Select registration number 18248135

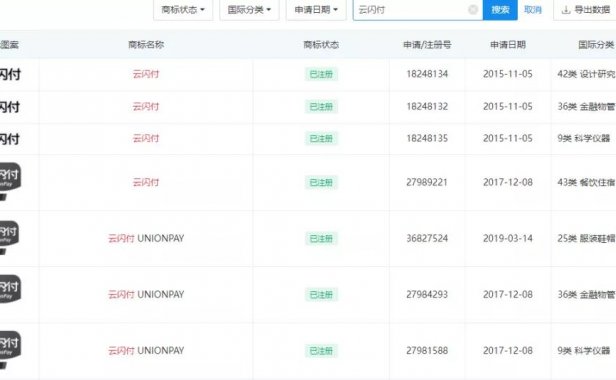coord(427,138)
